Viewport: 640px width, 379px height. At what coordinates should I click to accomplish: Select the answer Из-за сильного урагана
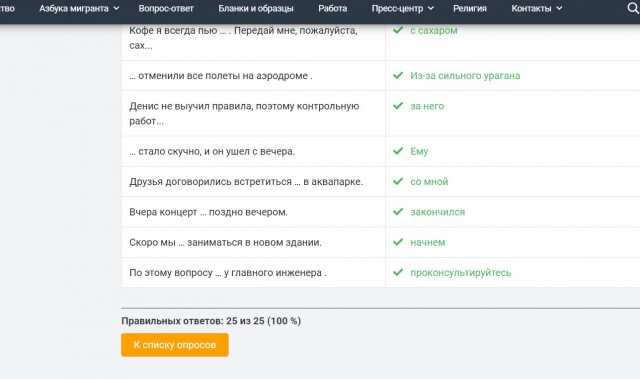click(465, 76)
